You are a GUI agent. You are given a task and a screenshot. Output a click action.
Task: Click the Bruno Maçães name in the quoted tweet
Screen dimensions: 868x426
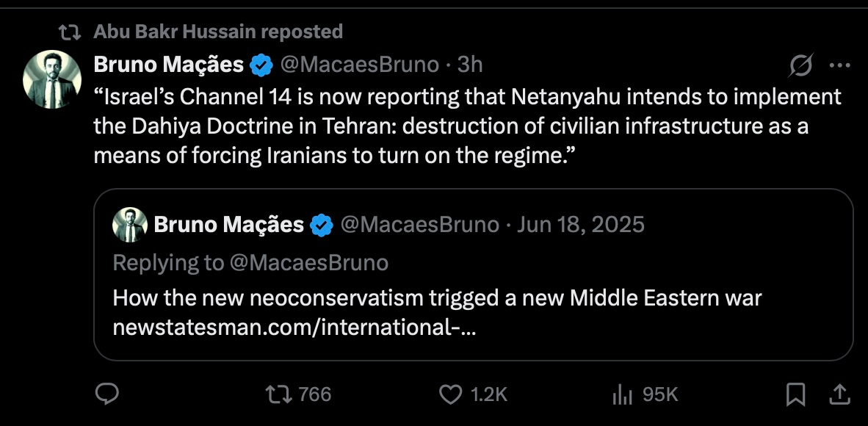tap(228, 224)
